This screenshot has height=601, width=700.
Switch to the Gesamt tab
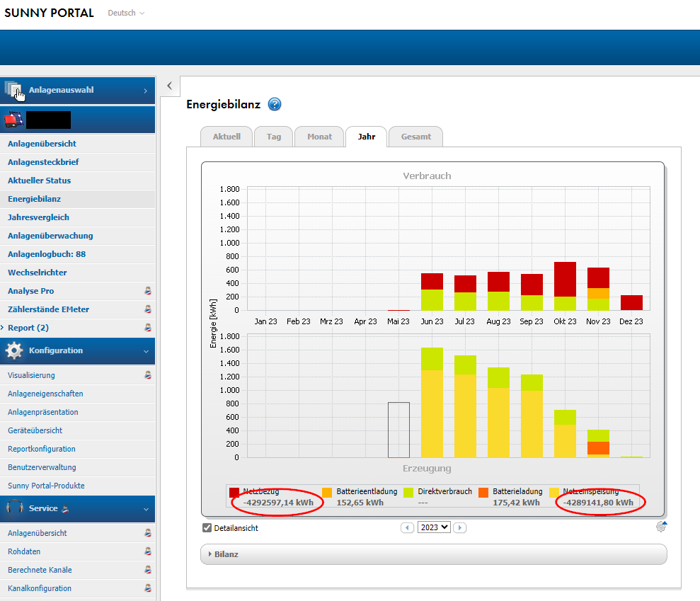point(416,137)
